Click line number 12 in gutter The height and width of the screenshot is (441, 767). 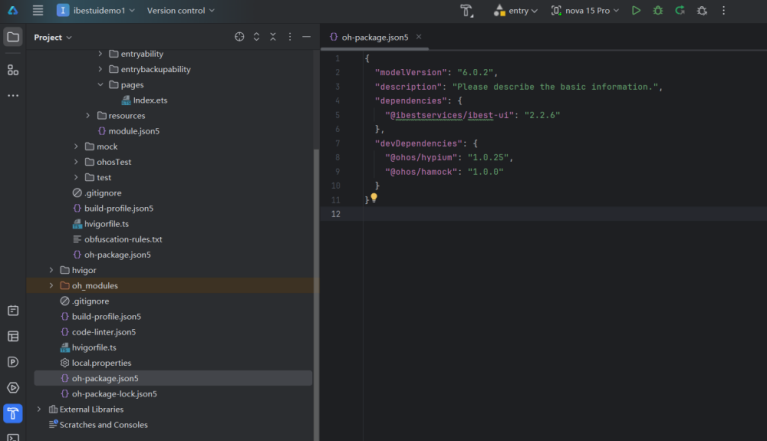(336, 214)
